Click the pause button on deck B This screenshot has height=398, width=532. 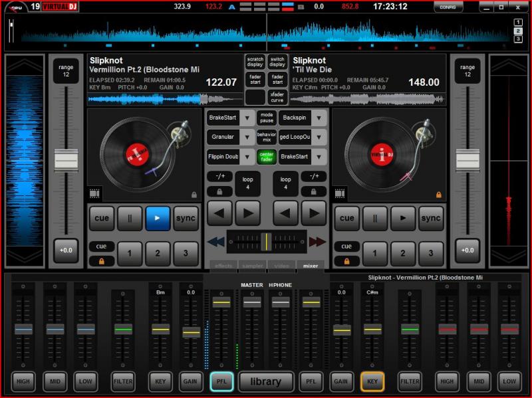375,219
